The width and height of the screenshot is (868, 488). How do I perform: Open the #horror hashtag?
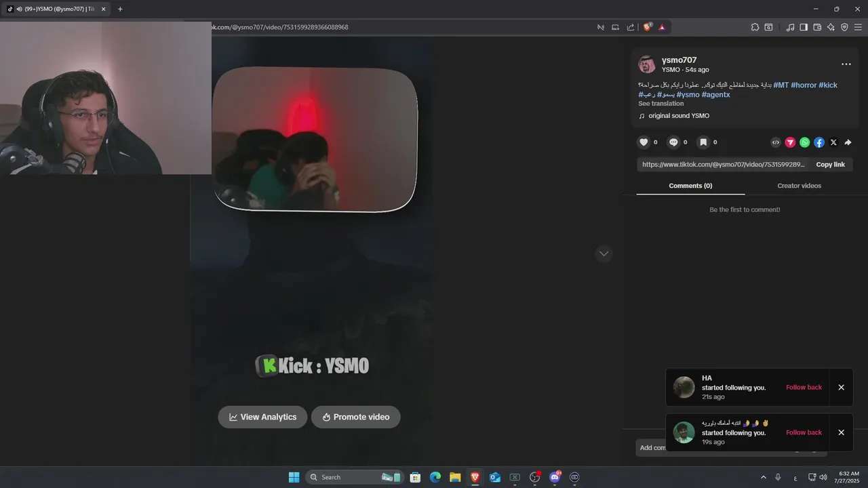[x=804, y=85]
